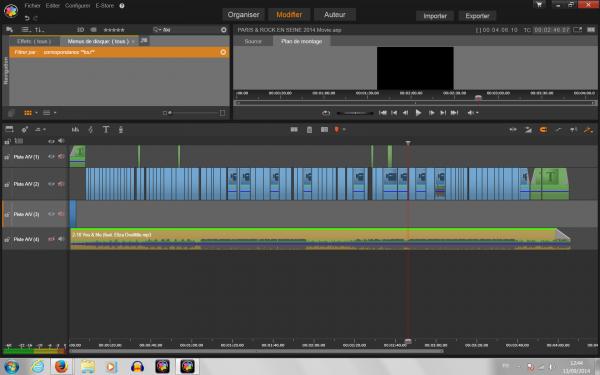Adjust the shuttle speed slider in preview
The height and width of the screenshot is (375, 600).
(355, 113)
